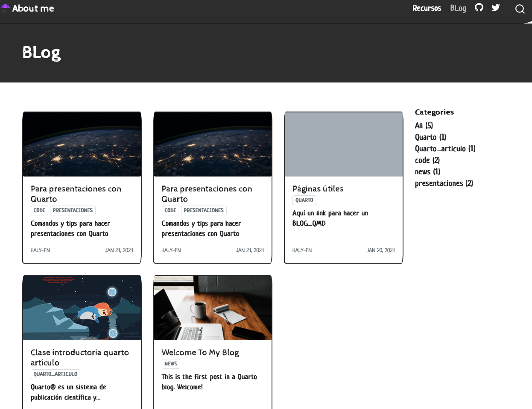Screen dimensions: 532x409
Task: Click the gray placeholder image for Páginas útiles
Action: [343, 144]
